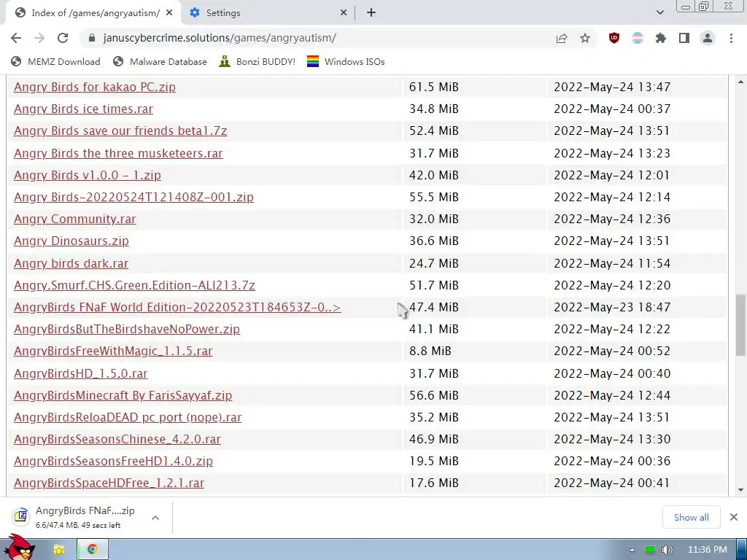
Task: Click the page scrollbar up arrow
Action: tap(740, 82)
